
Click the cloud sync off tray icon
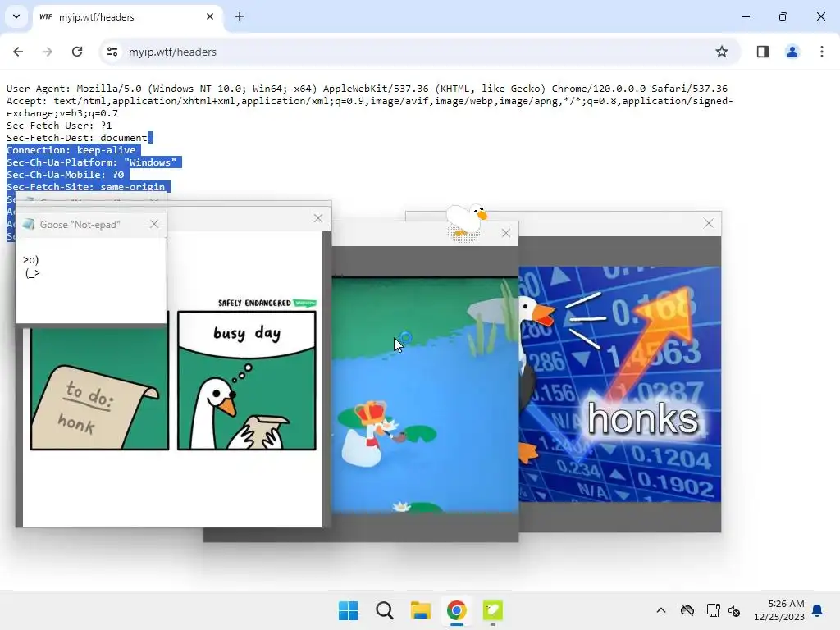(687, 610)
